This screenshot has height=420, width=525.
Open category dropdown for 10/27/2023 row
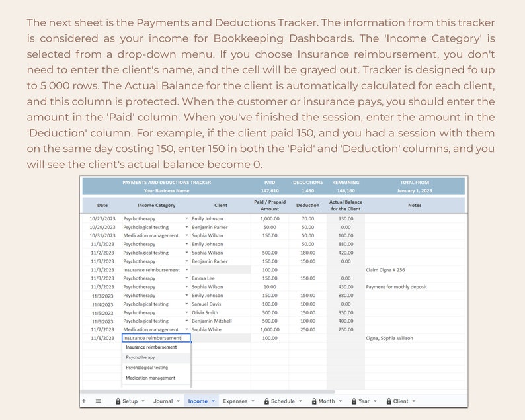186,218
